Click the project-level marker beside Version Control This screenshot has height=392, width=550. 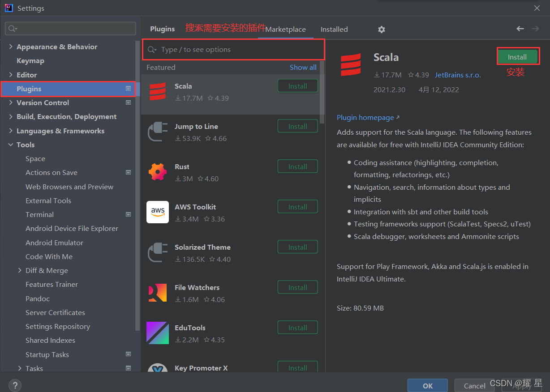tap(129, 102)
